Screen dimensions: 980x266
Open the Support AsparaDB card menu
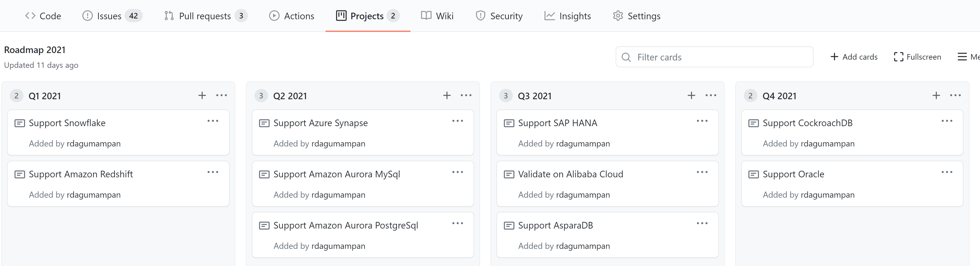click(702, 223)
